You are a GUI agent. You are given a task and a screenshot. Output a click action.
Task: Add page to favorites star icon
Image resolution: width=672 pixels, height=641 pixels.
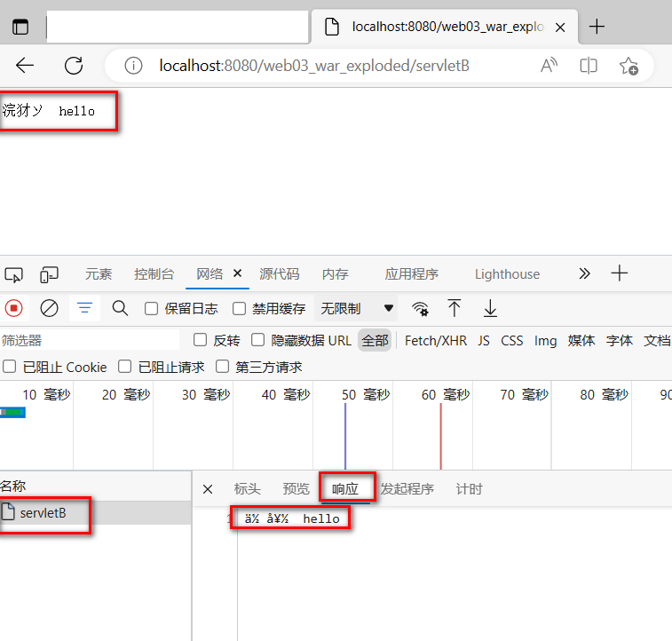(629, 66)
